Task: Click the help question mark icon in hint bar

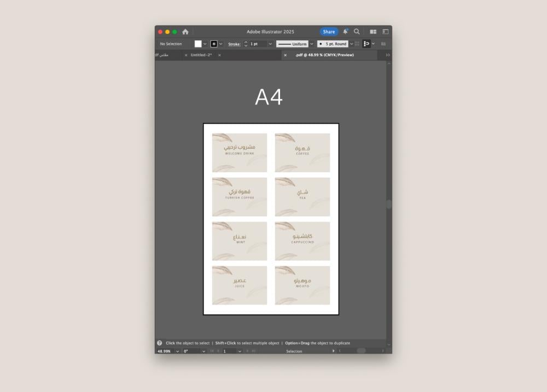Action: 160,343
